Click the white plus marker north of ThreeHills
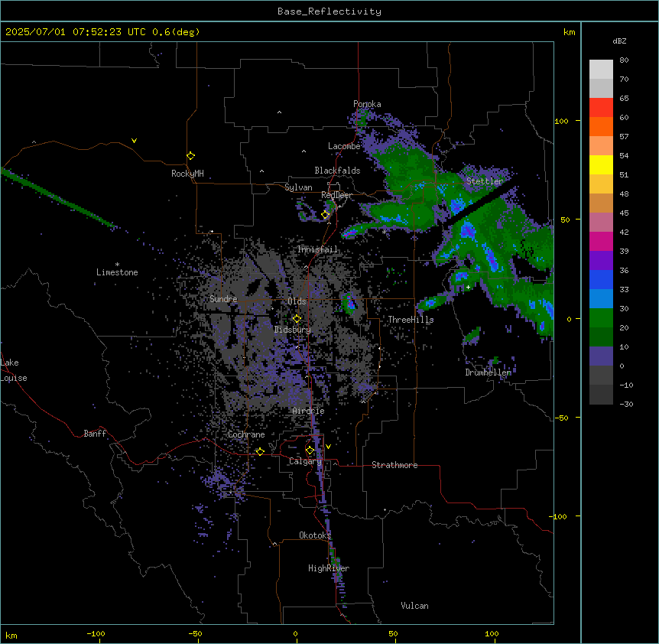This screenshot has width=659, height=644. pyautogui.click(x=468, y=287)
